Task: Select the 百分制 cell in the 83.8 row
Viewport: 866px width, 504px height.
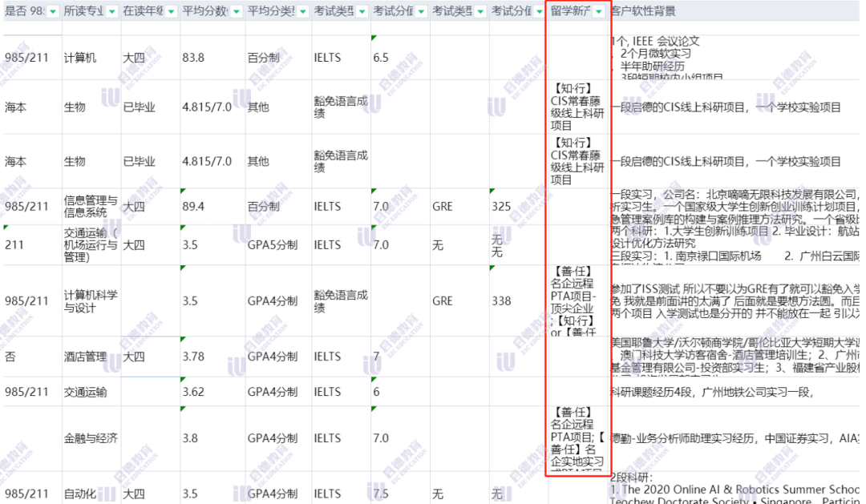Action: (278, 58)
